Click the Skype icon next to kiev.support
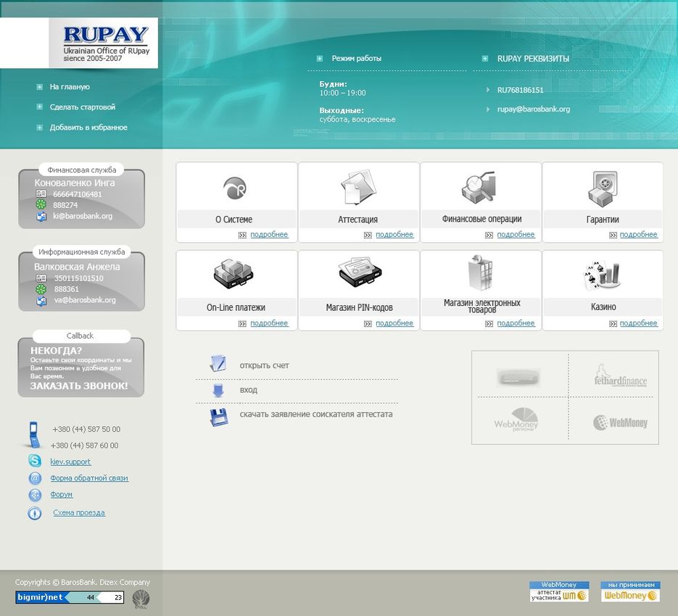 click(x=35, y=461)
